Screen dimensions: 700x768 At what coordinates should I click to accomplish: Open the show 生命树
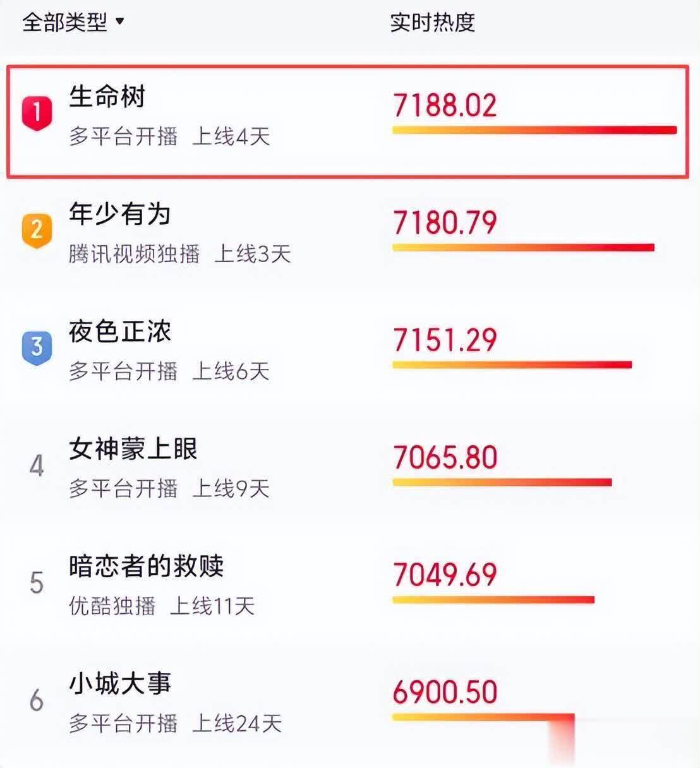(107, 97)
